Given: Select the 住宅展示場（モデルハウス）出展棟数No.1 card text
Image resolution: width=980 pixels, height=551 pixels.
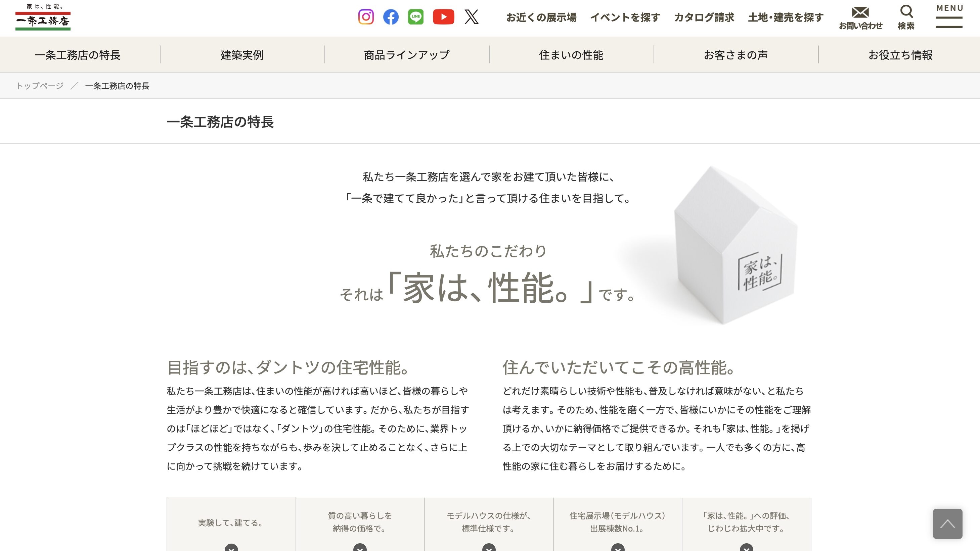Looking at the screenshot, I should [617, 522].
